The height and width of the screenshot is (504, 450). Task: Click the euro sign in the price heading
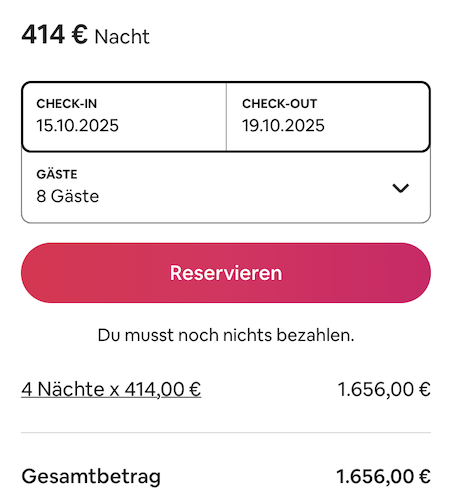point(79,35)
